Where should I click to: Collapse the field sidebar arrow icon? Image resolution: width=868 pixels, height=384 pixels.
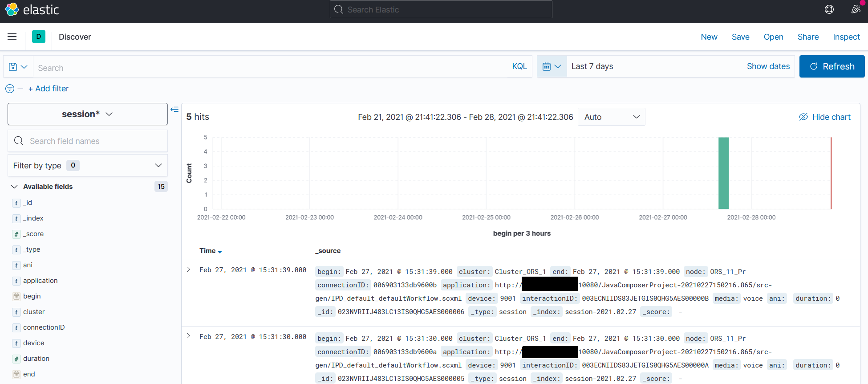point(174,109)
